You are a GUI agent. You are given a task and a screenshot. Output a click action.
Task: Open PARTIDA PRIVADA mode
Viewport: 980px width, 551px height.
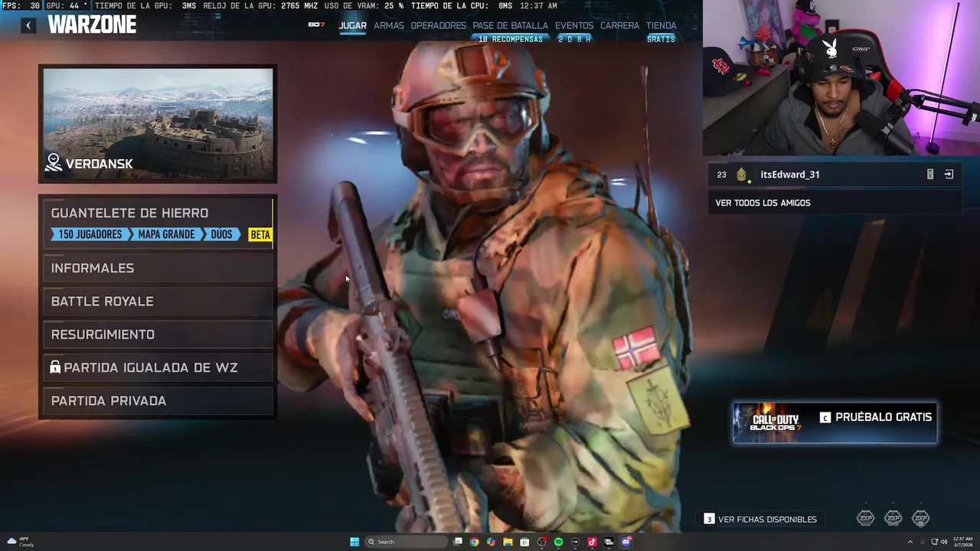pos(158,401)
